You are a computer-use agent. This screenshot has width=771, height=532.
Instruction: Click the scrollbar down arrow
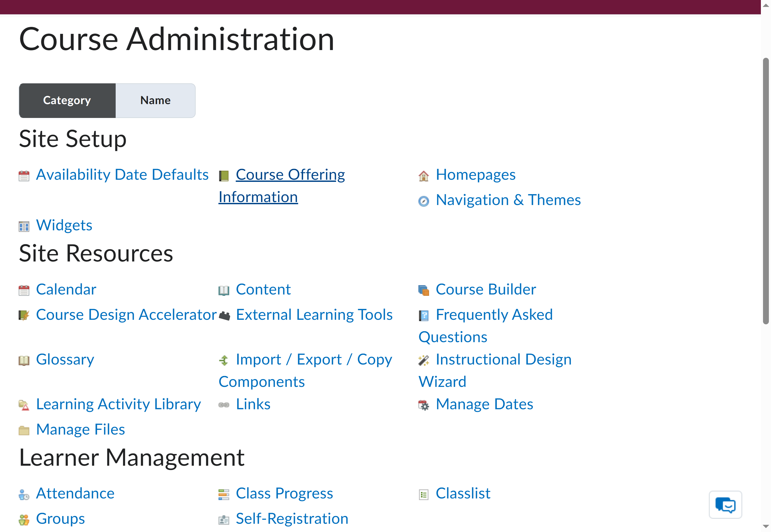pyautogui.click(x=766, y=527)
